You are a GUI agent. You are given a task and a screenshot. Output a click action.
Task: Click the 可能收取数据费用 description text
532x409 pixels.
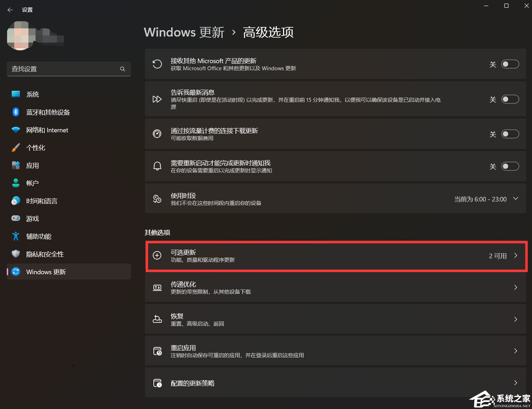click(192, 138)
